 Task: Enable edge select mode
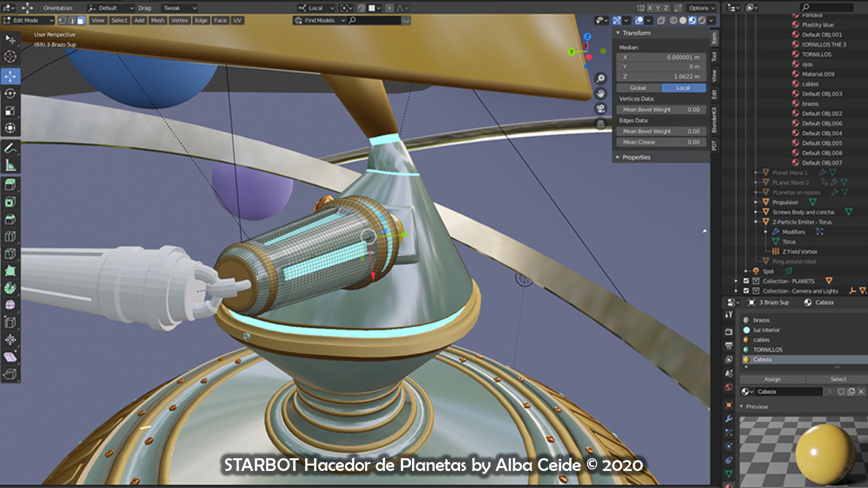tap(72, 20)
